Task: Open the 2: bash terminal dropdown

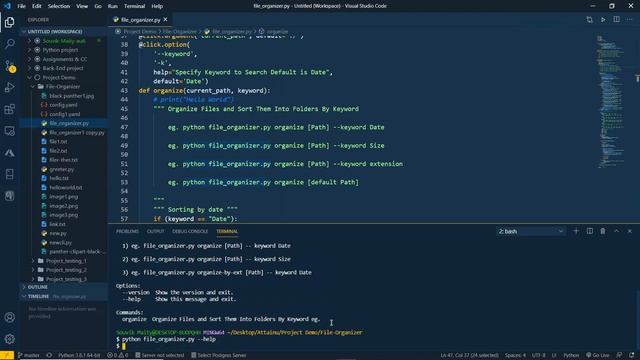Action: pyautogui.click(x=530, y=231)
